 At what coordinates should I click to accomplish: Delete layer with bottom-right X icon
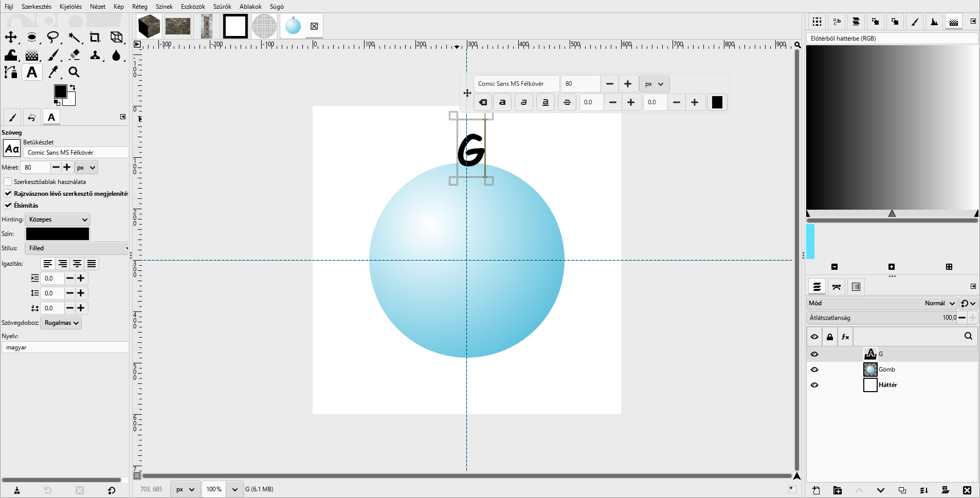pos(967,490)
